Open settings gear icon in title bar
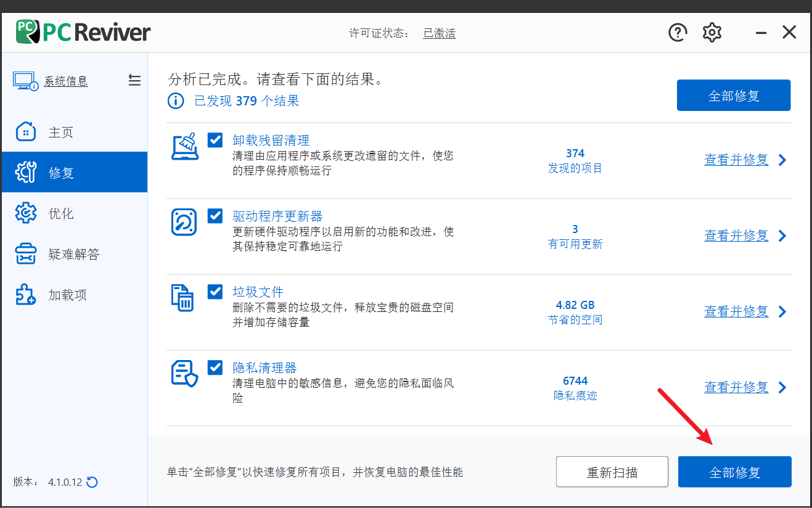Image resolution: width=812 pixels, height=508 pixels. (x=712, y=33)
